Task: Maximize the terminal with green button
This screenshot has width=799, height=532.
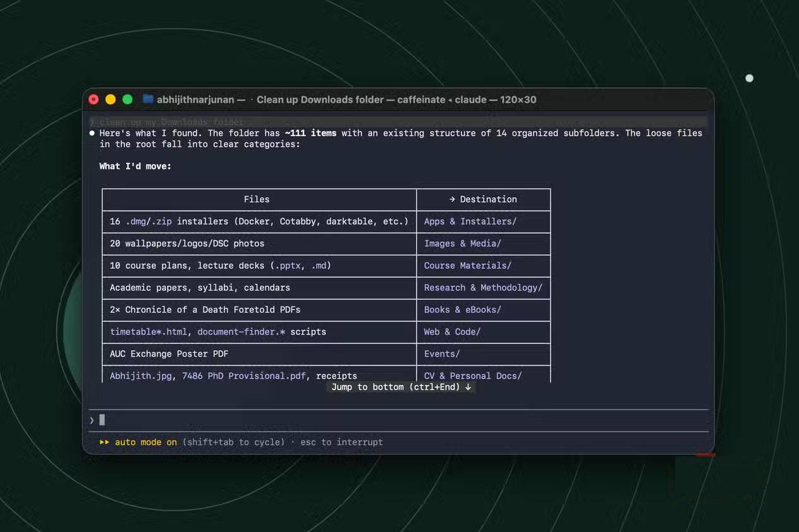Action: pyautogui.click(x=127, y=99)
